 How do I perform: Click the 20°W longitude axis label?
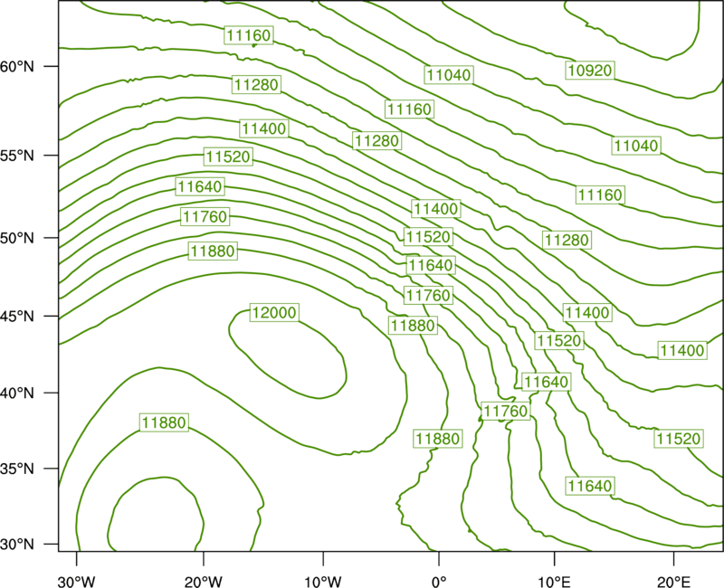pos(204,581)
